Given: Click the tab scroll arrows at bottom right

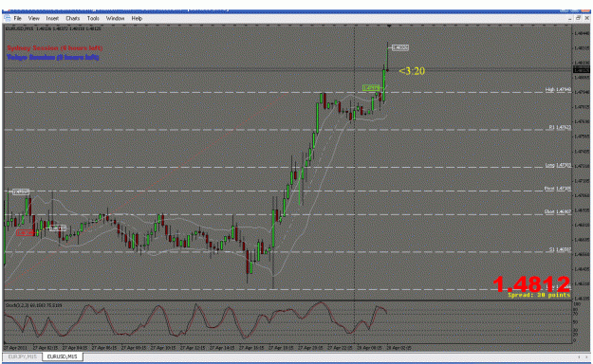Looking at the screenshot, I should 583,356.
